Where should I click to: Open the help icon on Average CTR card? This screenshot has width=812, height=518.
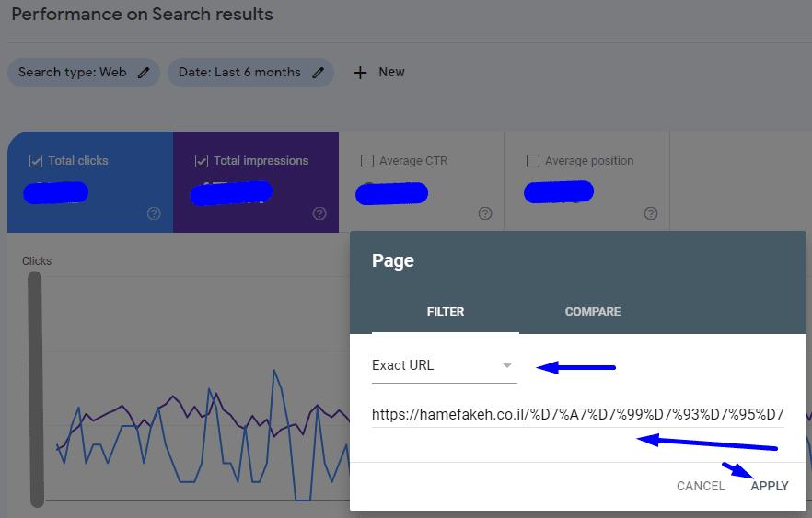click(x=485, y=213)
